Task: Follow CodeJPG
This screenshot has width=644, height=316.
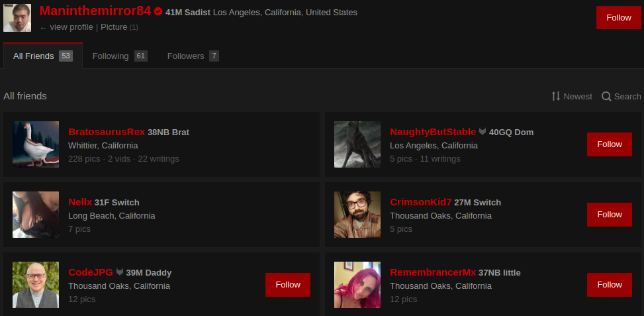Action: click(288, 285)
